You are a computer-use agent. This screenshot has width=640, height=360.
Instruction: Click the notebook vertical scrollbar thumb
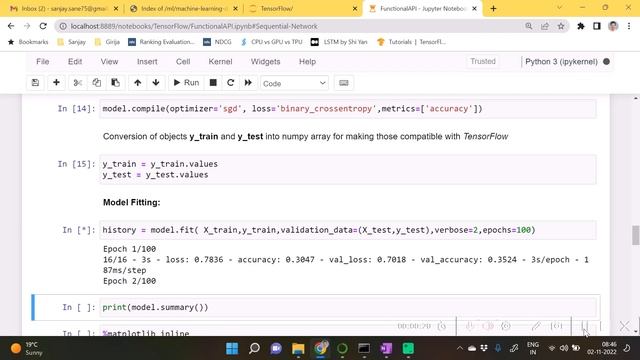pos(636,236)
